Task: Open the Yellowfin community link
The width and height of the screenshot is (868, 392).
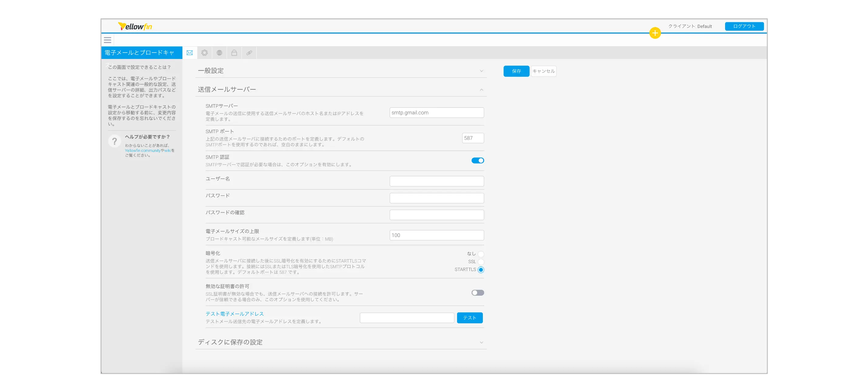Action: pyautogui.click(x=143, y=150)
